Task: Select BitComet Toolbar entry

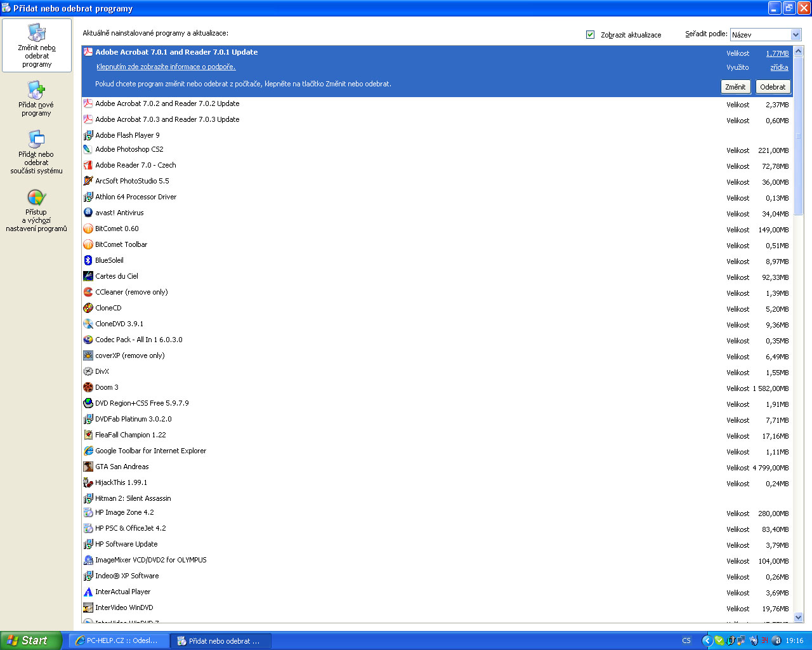Action: point(438,245)
